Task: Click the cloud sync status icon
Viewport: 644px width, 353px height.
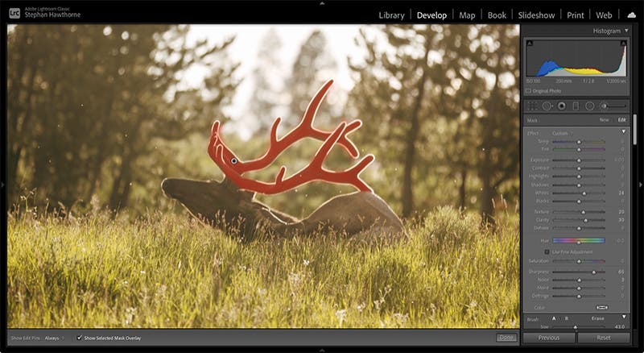Action: pos(631,15)
